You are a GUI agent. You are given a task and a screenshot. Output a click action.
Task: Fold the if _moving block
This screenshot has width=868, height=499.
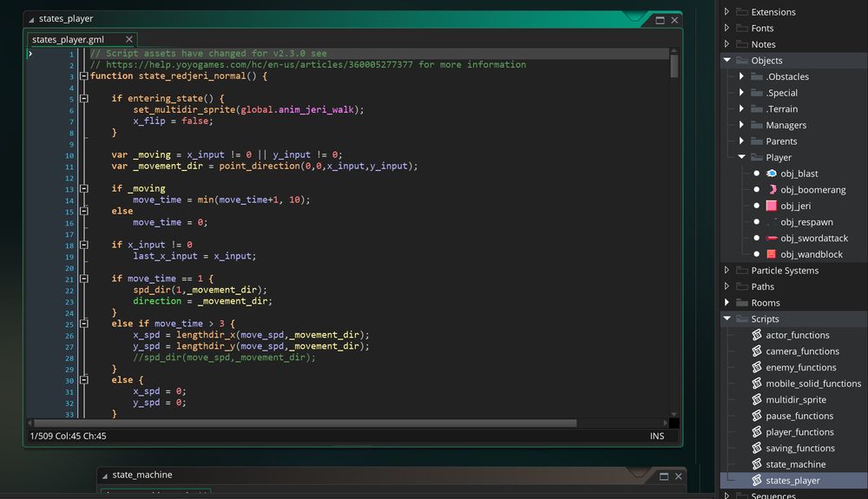(84, 188)
